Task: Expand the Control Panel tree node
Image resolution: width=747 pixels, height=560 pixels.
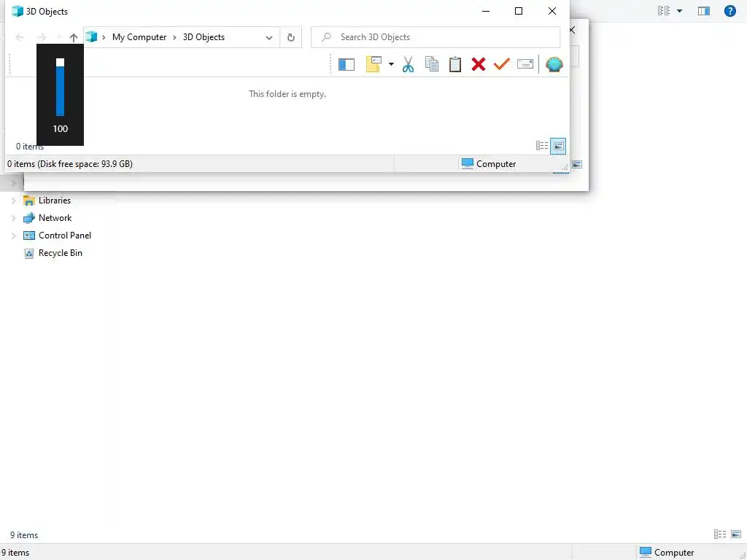Action: coord(14,236)
